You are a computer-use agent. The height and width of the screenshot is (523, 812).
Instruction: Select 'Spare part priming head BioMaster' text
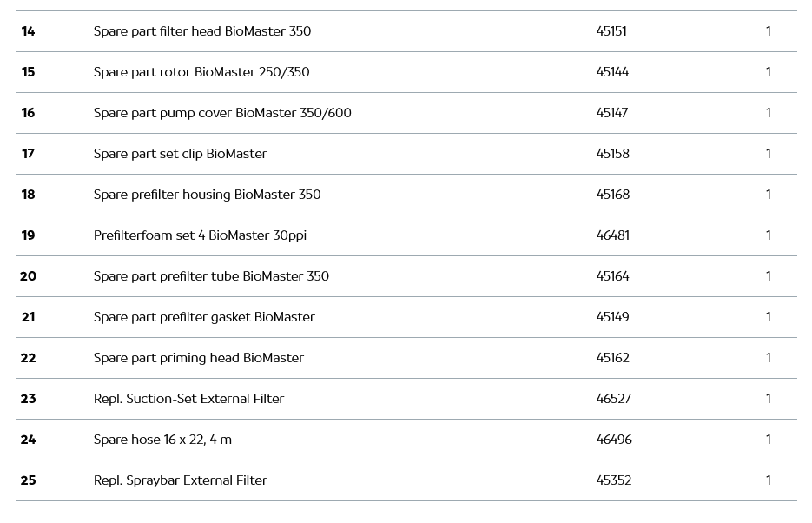199,358
